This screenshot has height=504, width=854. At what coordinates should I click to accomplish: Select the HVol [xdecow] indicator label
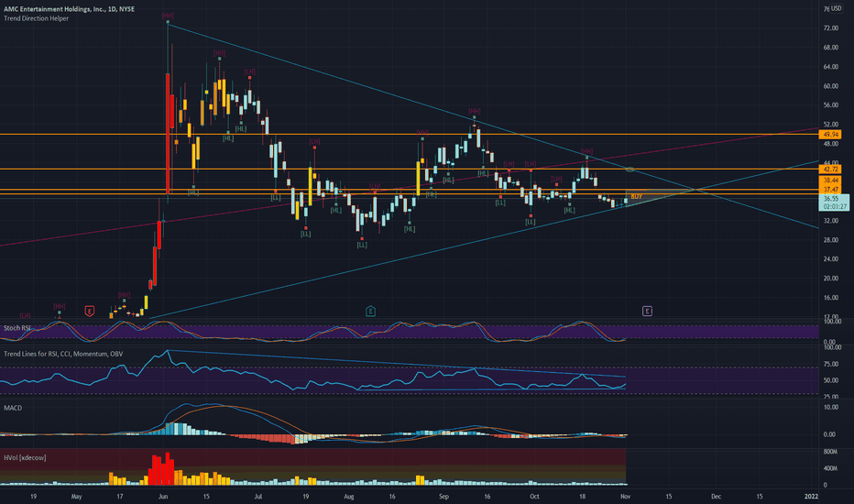point(25,457)
